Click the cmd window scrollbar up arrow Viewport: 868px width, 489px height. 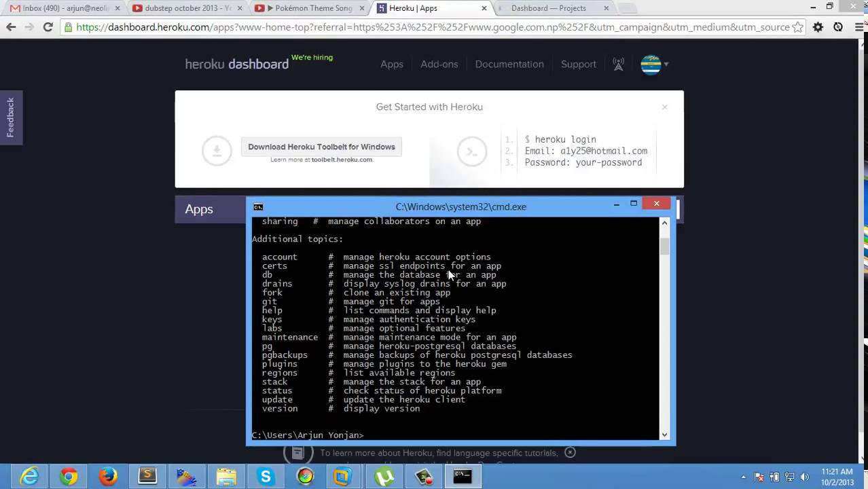click(x=664, y=222)
